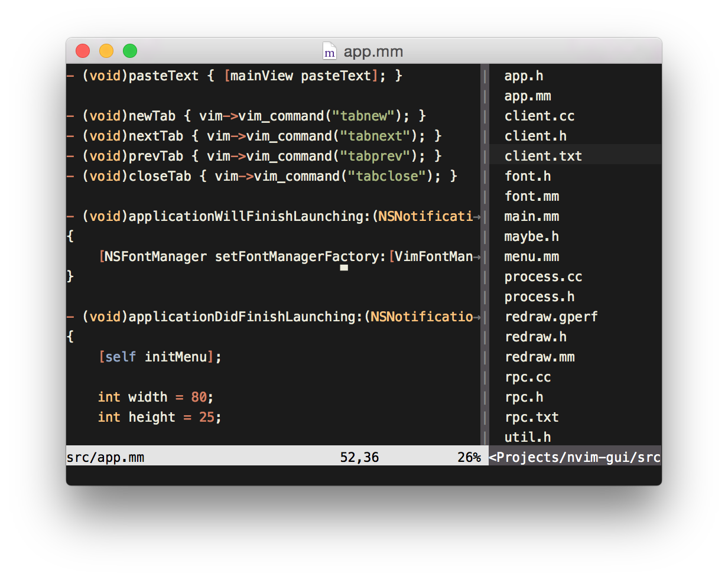Screen dimensions: 728x580
Task: Open rpc.h in the file list
Action: click(x=524, y=397)
